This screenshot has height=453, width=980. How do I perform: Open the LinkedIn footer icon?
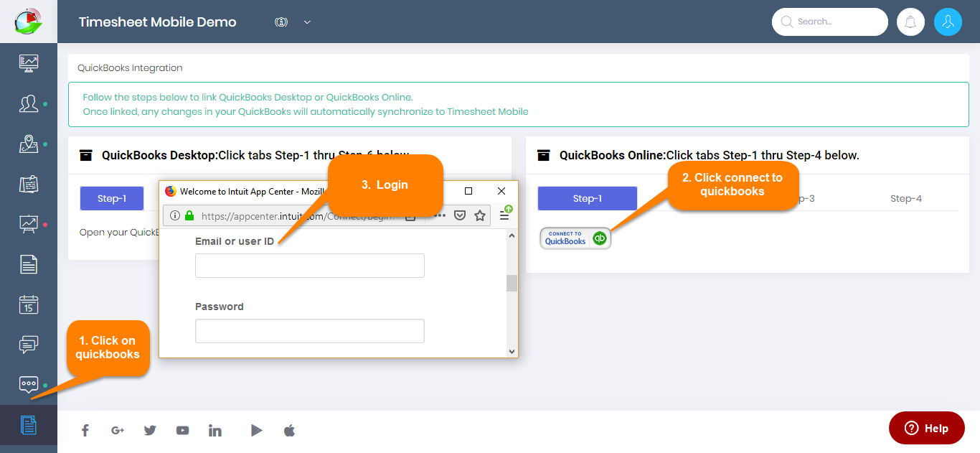tap(215, 430)
